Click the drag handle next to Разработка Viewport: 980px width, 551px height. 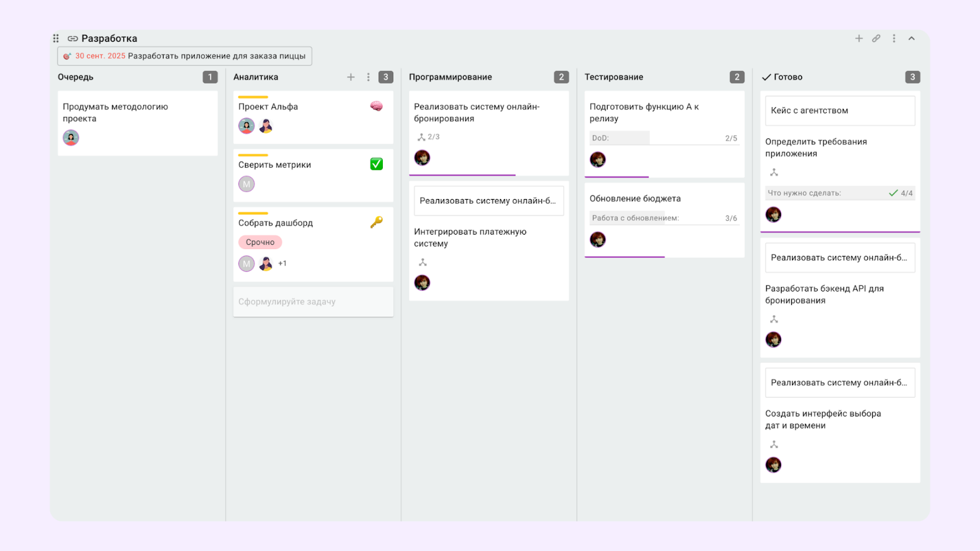tap(56, 39)
